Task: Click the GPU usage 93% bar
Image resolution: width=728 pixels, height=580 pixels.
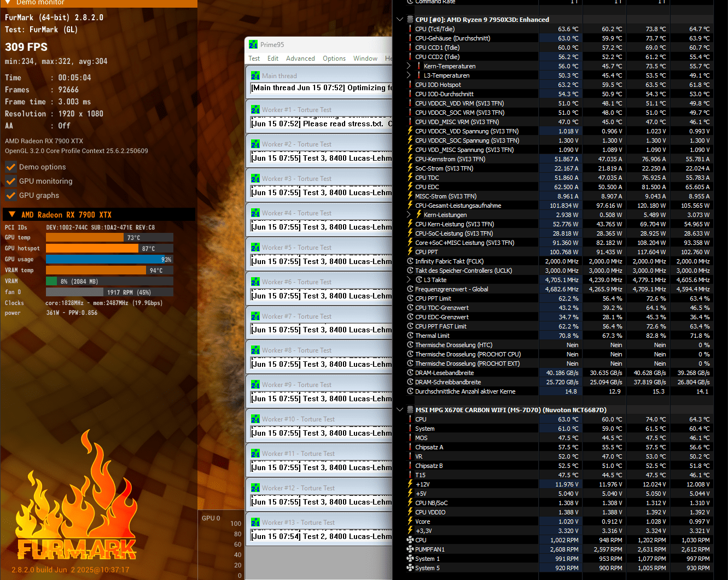Action: pos(109,259)
